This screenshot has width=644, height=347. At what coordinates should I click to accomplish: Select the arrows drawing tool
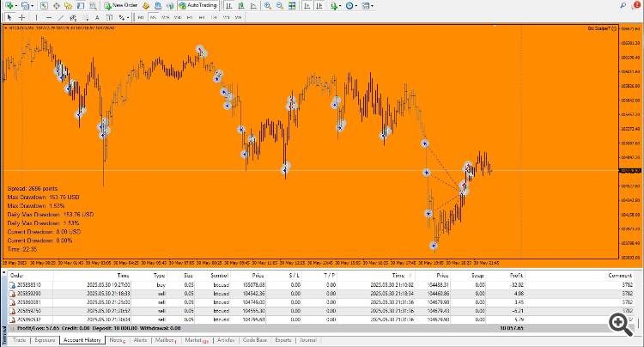tap(122, 18)
